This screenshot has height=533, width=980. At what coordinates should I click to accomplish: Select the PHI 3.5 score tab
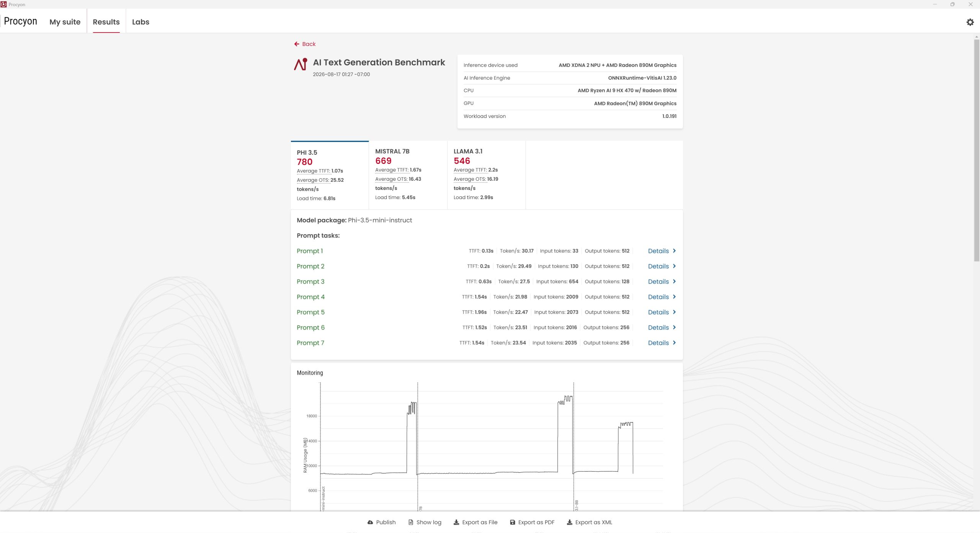330,175
